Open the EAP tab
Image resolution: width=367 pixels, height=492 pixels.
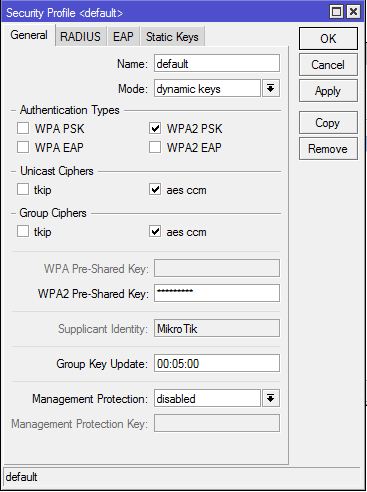[123, 36]
